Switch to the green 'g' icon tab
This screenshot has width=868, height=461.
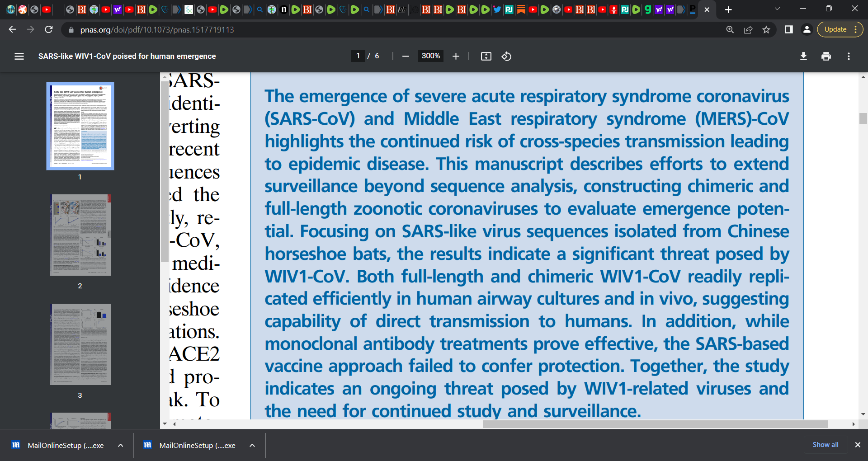(648, 9)
